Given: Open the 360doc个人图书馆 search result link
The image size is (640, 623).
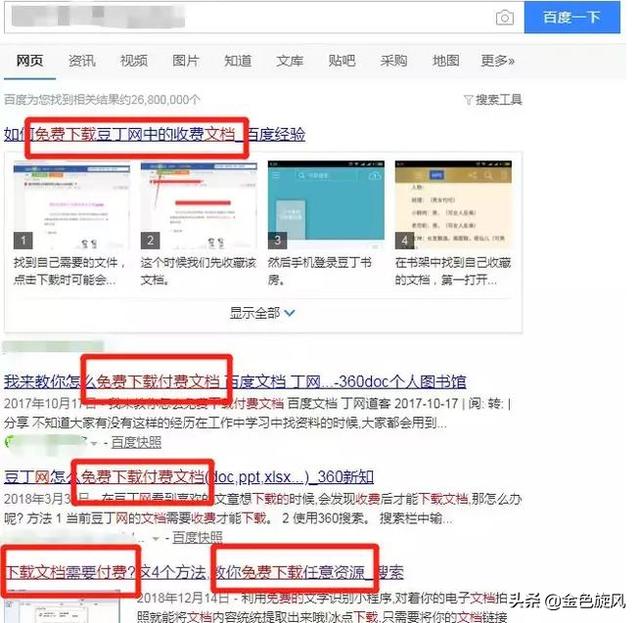Looking at the screenshot, I should (234, 382).
